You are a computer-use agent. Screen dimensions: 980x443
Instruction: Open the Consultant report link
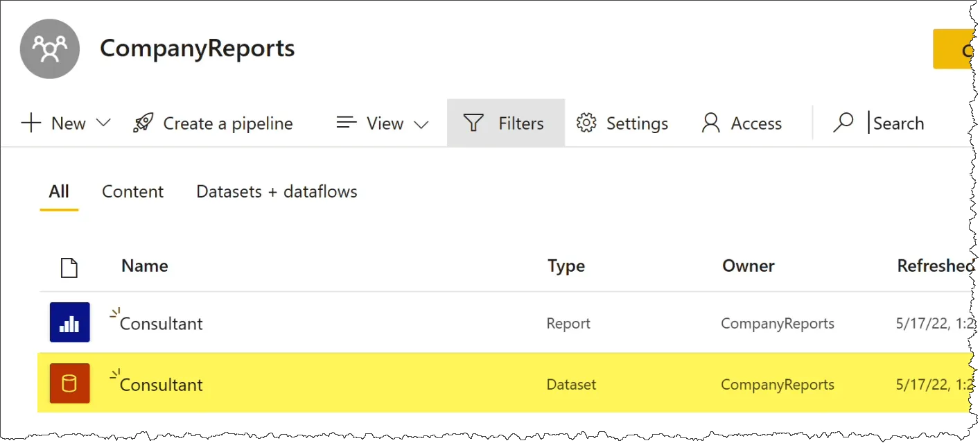click(x=161, y=324)
